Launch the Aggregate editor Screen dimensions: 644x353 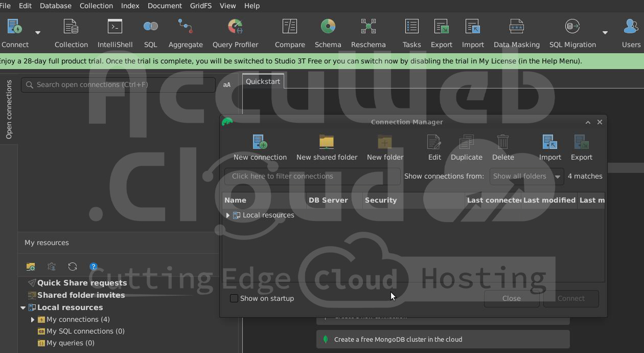[x=186, y=33]
